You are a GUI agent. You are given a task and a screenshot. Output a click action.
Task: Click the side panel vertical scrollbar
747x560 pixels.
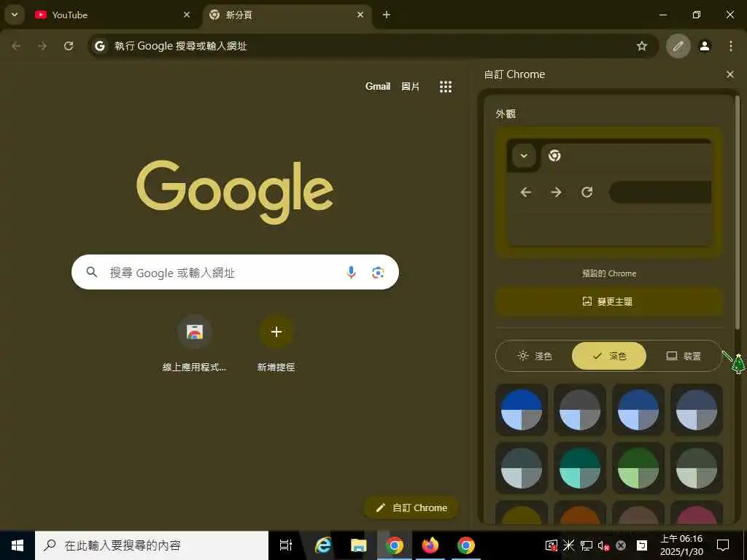738,212
